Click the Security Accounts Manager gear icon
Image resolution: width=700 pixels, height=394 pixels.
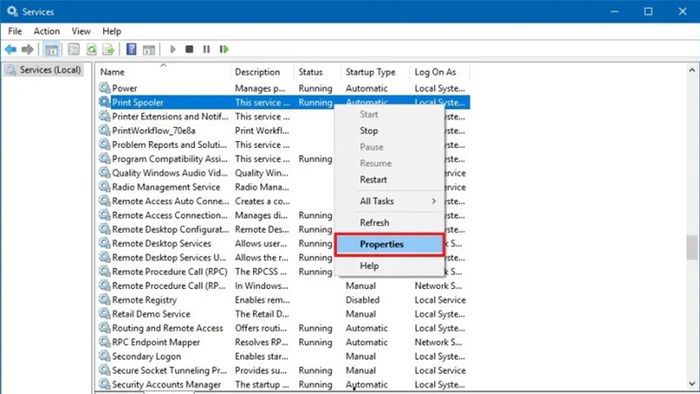(104, 384)
